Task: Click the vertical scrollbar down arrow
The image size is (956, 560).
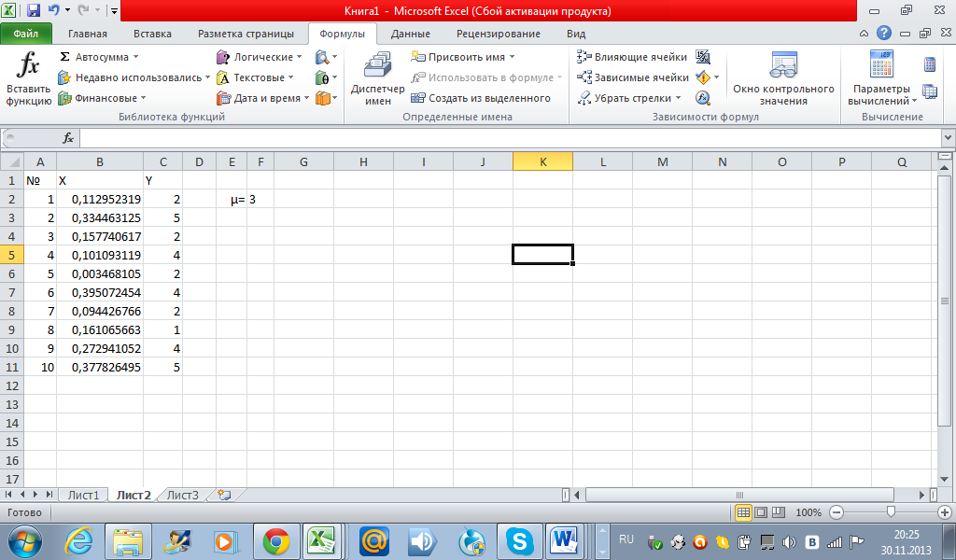Action: pyautogui.click(x=945, y=480)
